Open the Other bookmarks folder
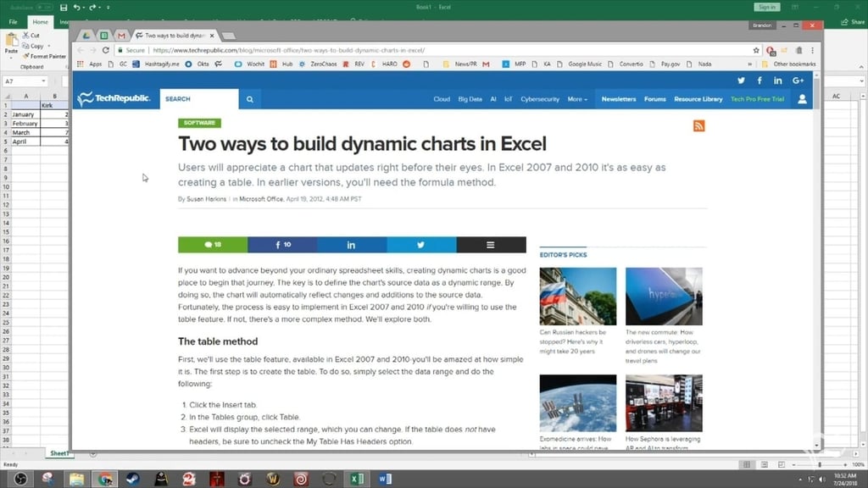Screen dimensions: 868x488 coord(789,64)
